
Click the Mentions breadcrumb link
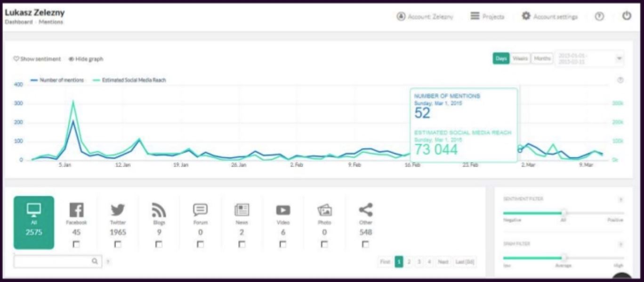point(51,22)
